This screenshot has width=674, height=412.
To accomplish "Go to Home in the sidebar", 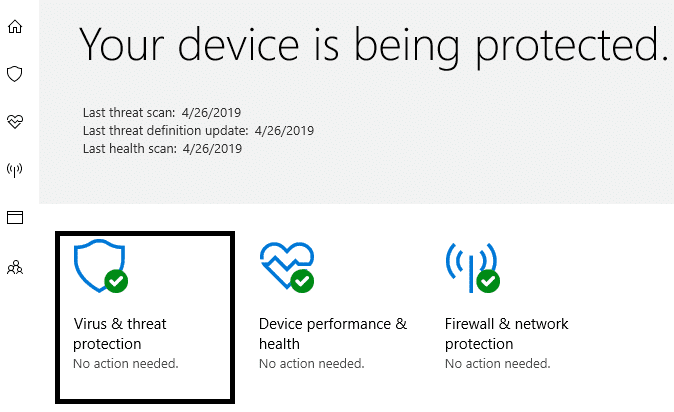I will 15,26.
